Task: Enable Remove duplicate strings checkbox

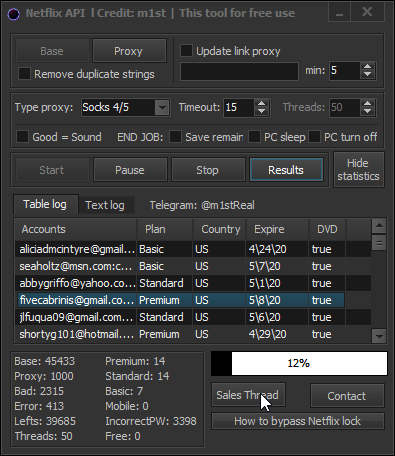Action: (24, 74)
